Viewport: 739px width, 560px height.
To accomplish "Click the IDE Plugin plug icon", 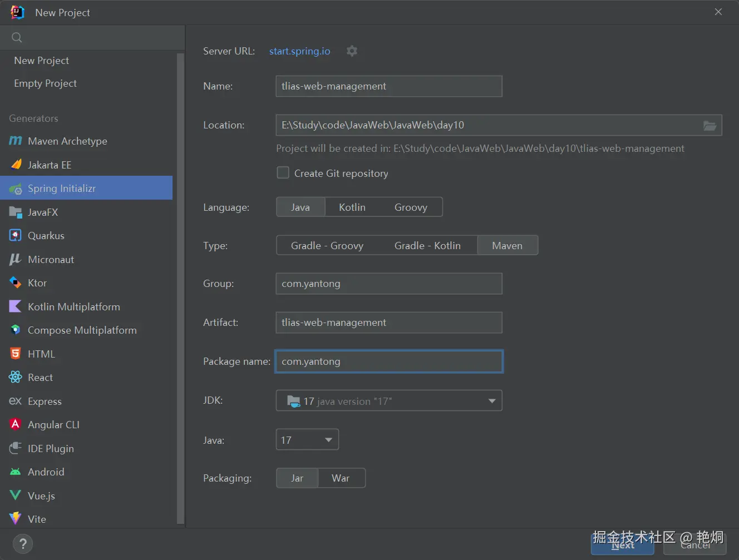I will [16, 448].
